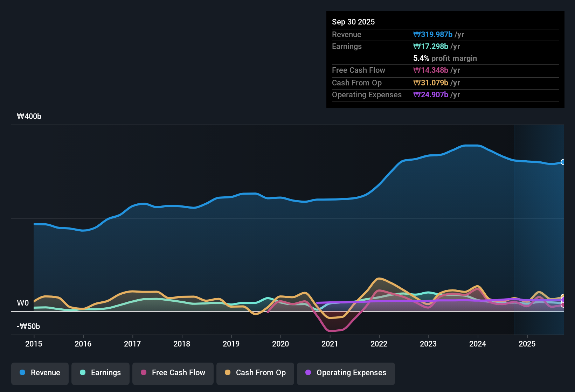Click the purple Operating Expenses legend dot
The height and width of the screenshot is (392, 575).
tap(308, 373)
